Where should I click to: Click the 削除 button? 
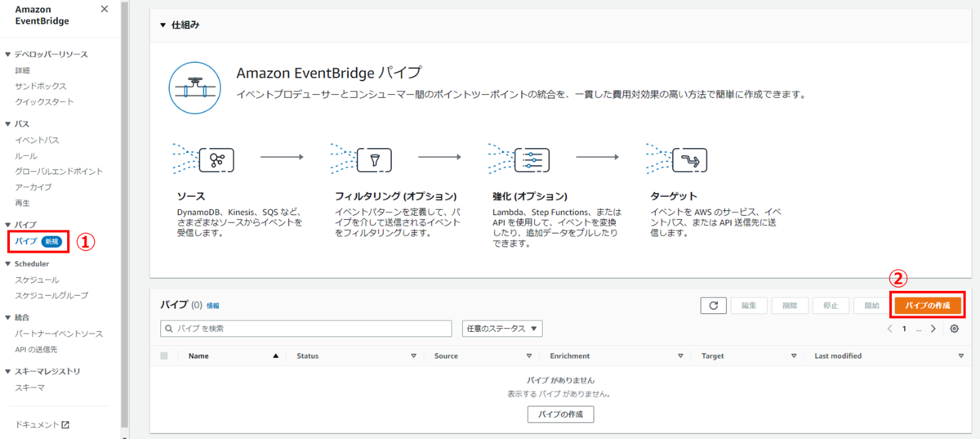pyautogui.click(x=790, y=305)
